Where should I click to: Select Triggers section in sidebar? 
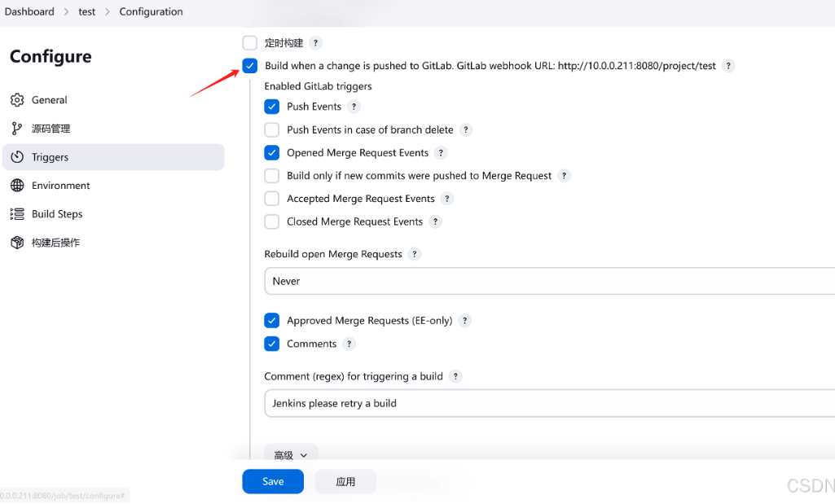click(113, 157)
